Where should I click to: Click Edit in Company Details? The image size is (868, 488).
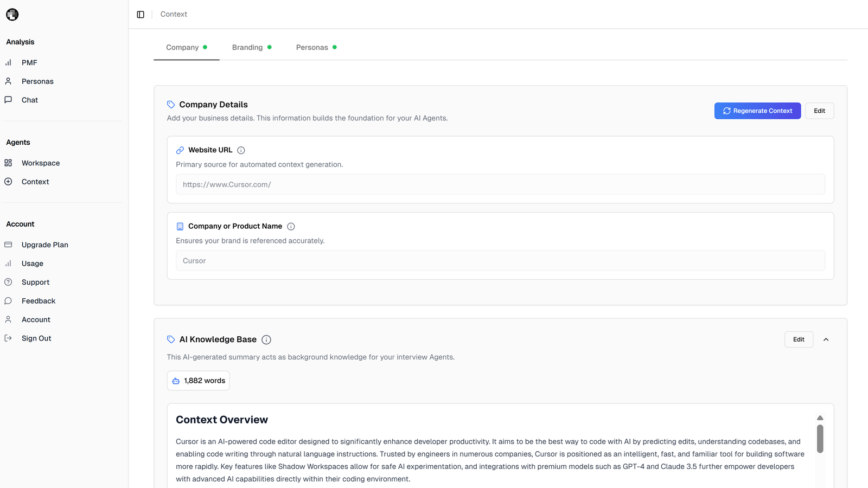point(819,111)
